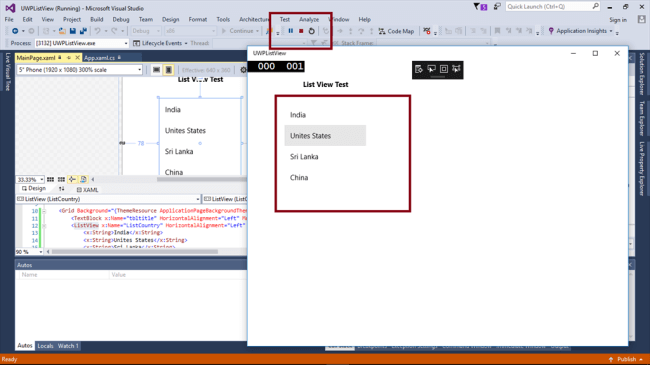Stop debugging with the red square icon
Screen dimensions: 650x365
coord(301,31)
